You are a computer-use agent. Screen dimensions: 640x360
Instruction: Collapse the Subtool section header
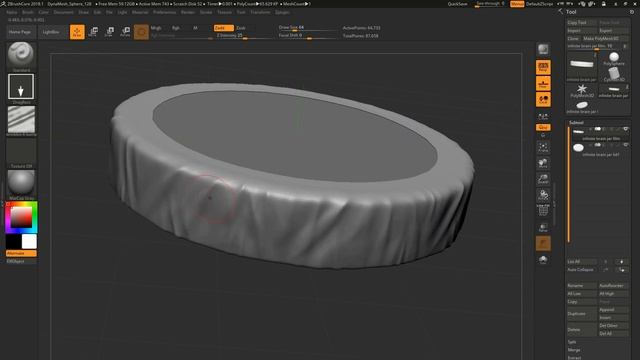[x=576, y=122]
